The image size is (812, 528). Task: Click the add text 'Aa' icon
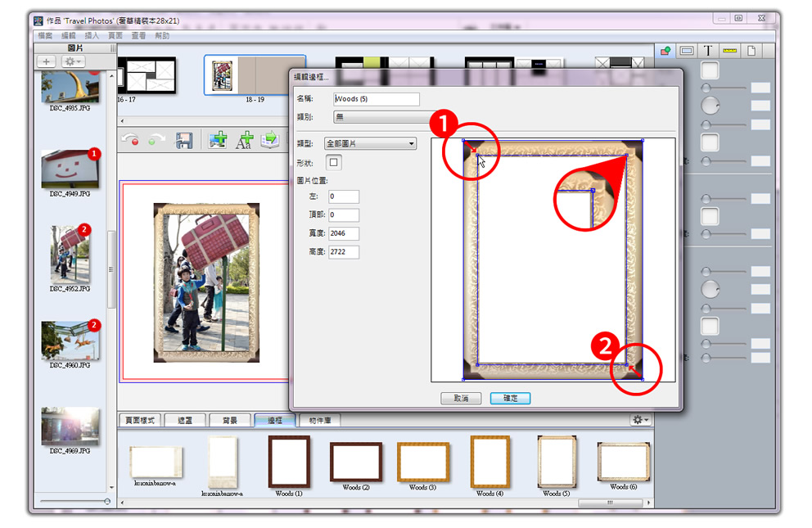coord(244,141)
